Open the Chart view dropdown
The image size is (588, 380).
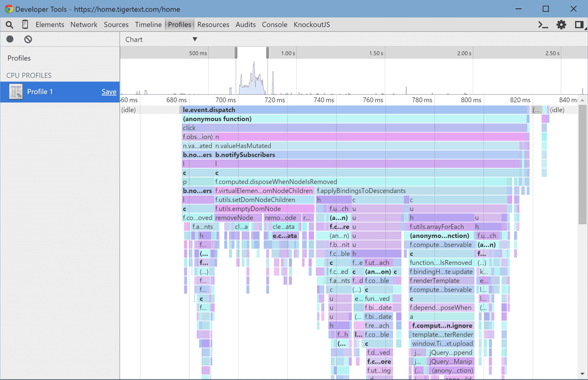click(x=161, y=39)
